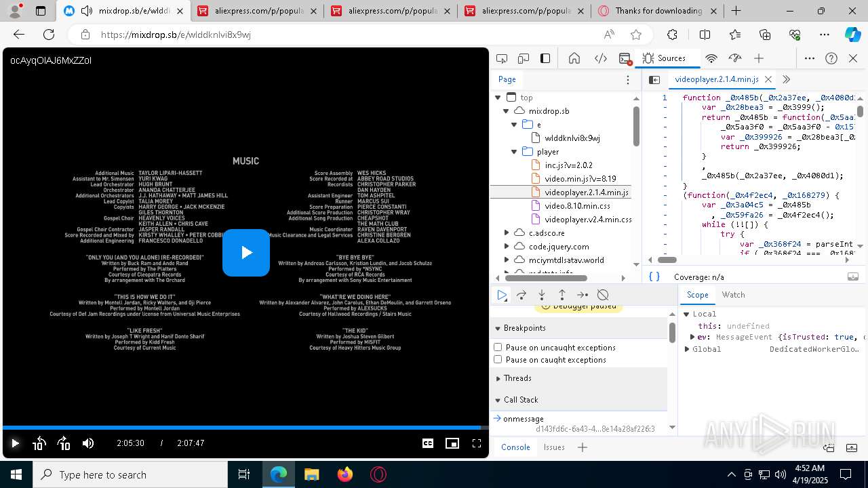Open wlddknlvi8x9wj file in navigator
The width and height of the screenshot is (868, 488).
(572, 138)
